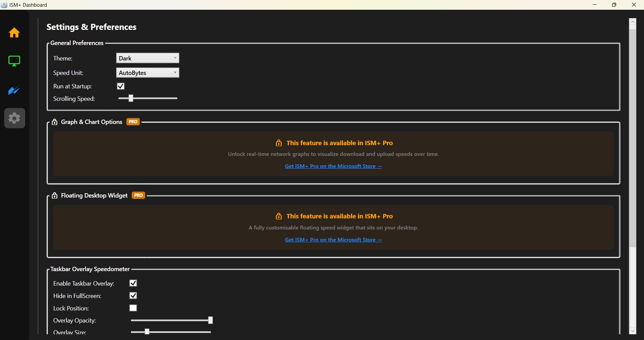The image size is (644, 340).
Task: Click the lock icon beside Floating Desktop Widget
Action: [55, 196]
